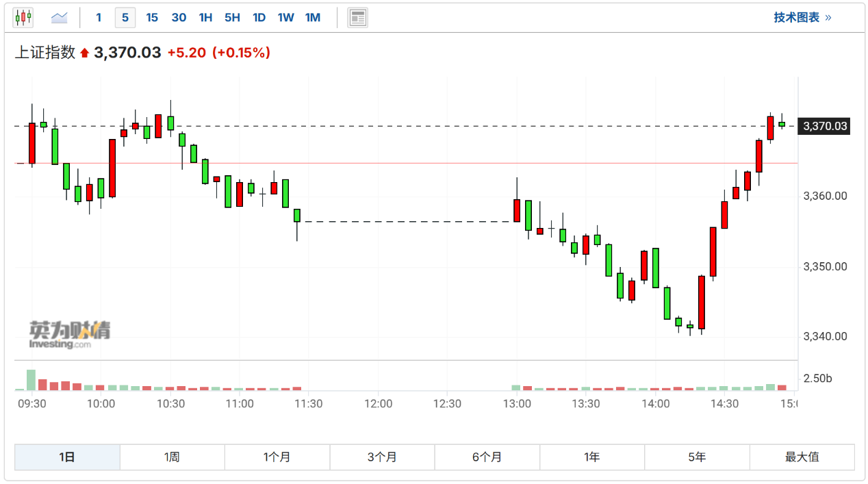Choose the 6个月 range tab
Viewport: 868px width, 484px height.
tap(487, 457)
